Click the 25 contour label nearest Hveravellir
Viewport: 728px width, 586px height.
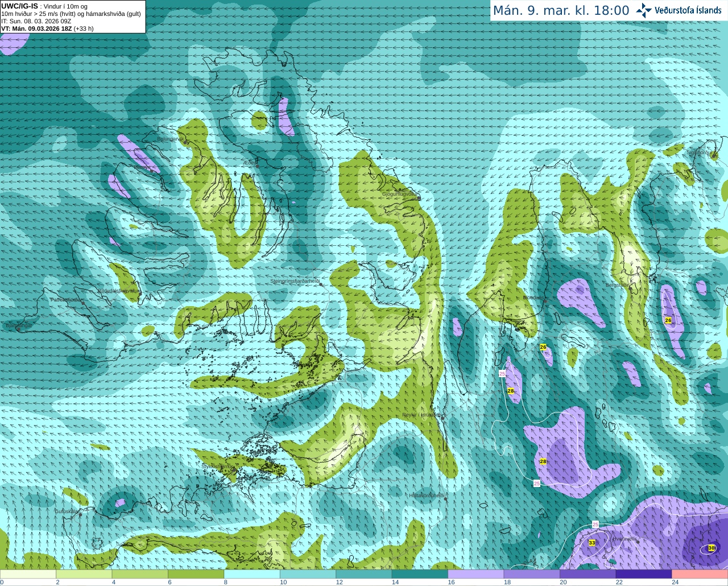coord(595,524)
